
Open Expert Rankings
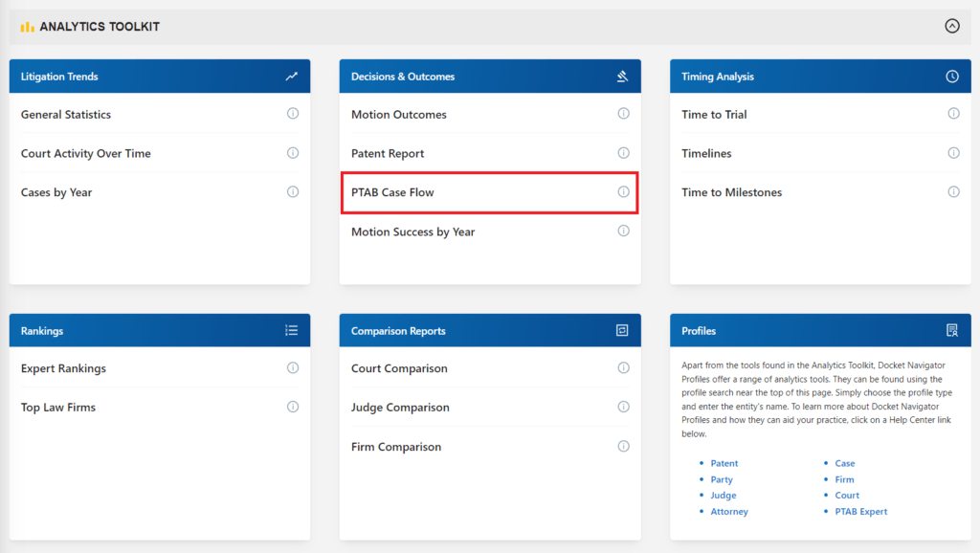coord(63,368)
